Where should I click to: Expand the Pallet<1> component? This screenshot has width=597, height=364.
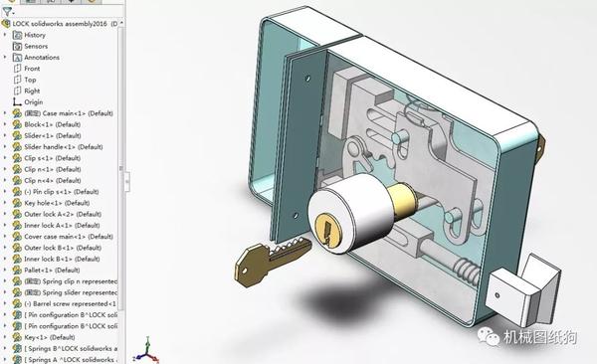coord(5,270)
